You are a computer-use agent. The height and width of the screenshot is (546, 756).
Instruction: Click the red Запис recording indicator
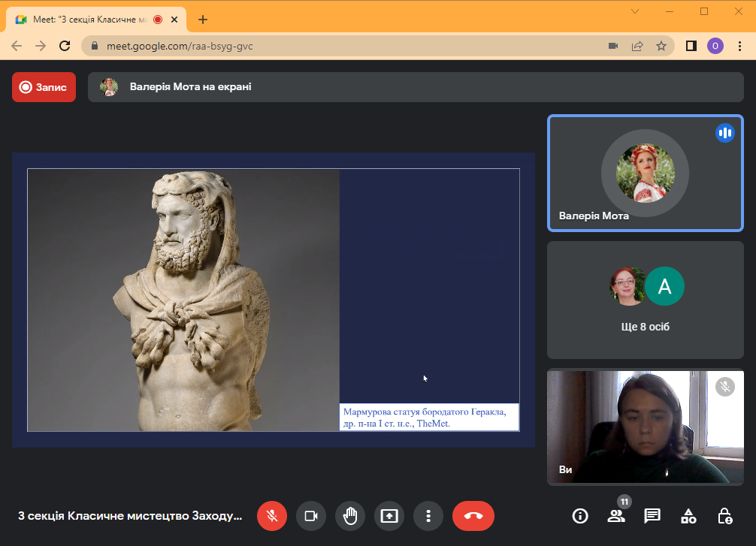(x=44, y=87)
